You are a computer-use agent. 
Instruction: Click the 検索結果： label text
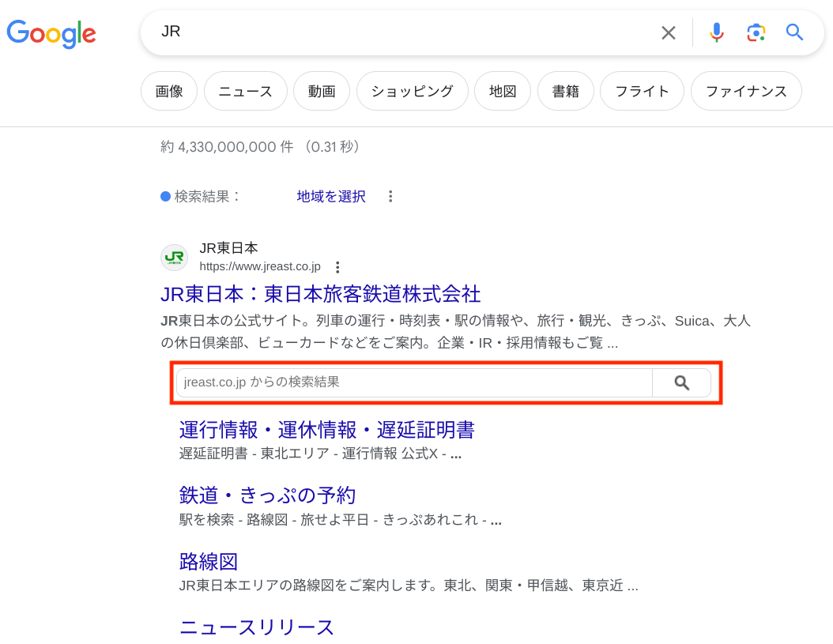pos(207,197)
